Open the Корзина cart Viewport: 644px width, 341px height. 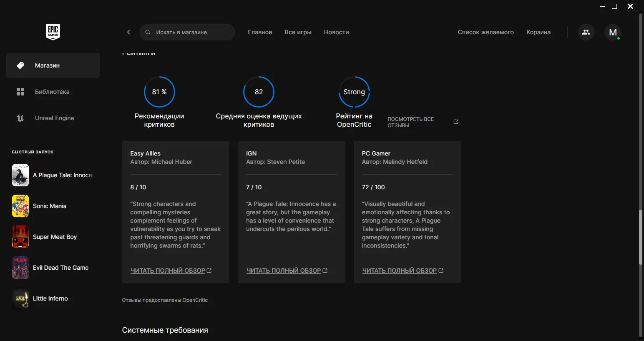pos(538,32)
